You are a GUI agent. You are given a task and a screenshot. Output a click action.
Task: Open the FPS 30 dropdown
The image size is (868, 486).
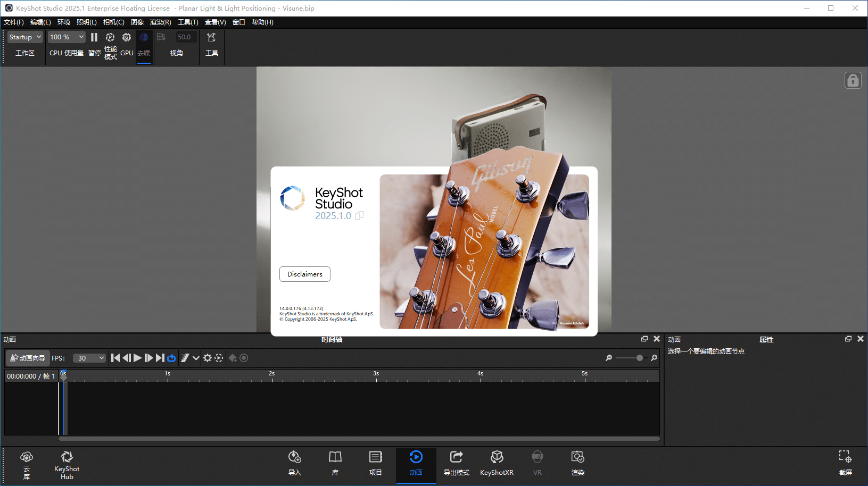click(x=89, y=358)
